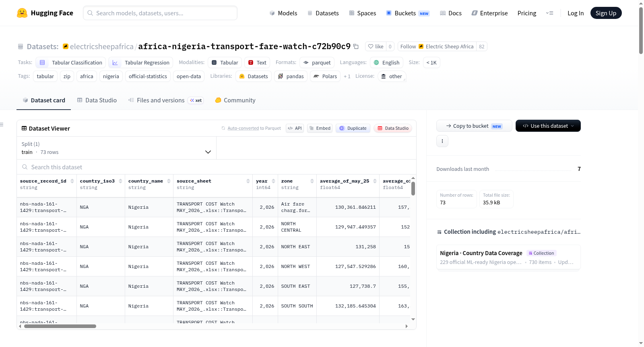Click the Duplicate button
This screenshot has height=347, width=644.
353,128
